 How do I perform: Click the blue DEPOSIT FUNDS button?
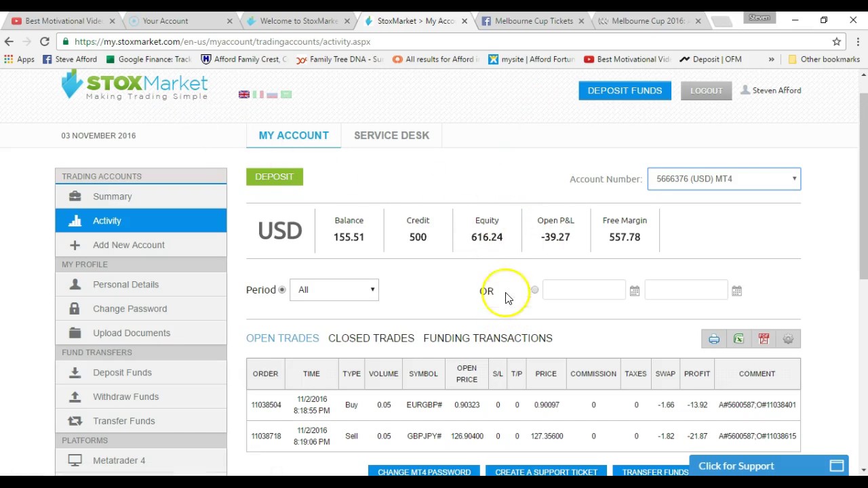point(625,91)
